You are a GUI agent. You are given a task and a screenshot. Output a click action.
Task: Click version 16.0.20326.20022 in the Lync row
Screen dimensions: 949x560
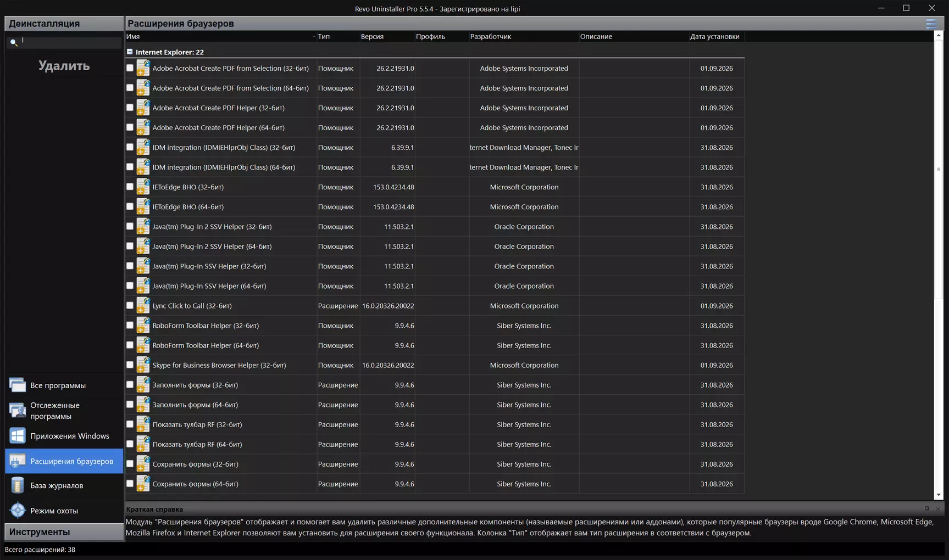388,306
